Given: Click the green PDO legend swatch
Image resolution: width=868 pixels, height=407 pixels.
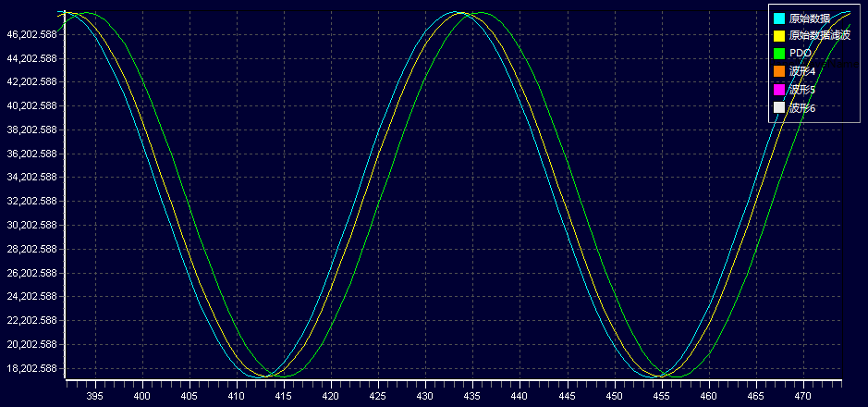Looking at the screenshot, I should click(x=778, y=54).
